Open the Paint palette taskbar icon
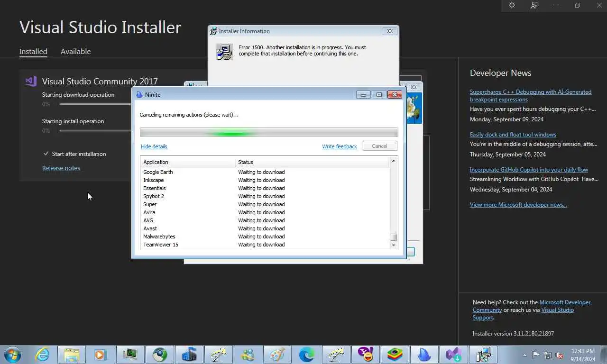Viewport: 607px width, 364px height. pos(277,355)
